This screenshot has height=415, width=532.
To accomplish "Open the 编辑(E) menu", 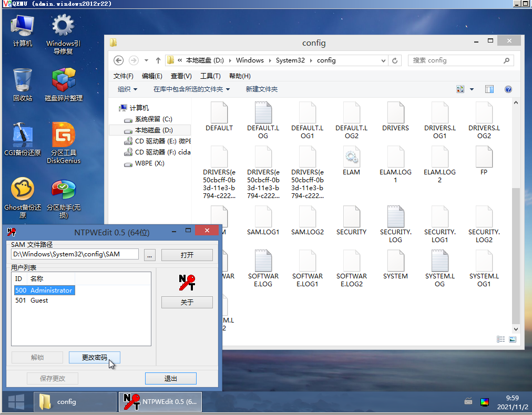I will (x=152, y=76).
